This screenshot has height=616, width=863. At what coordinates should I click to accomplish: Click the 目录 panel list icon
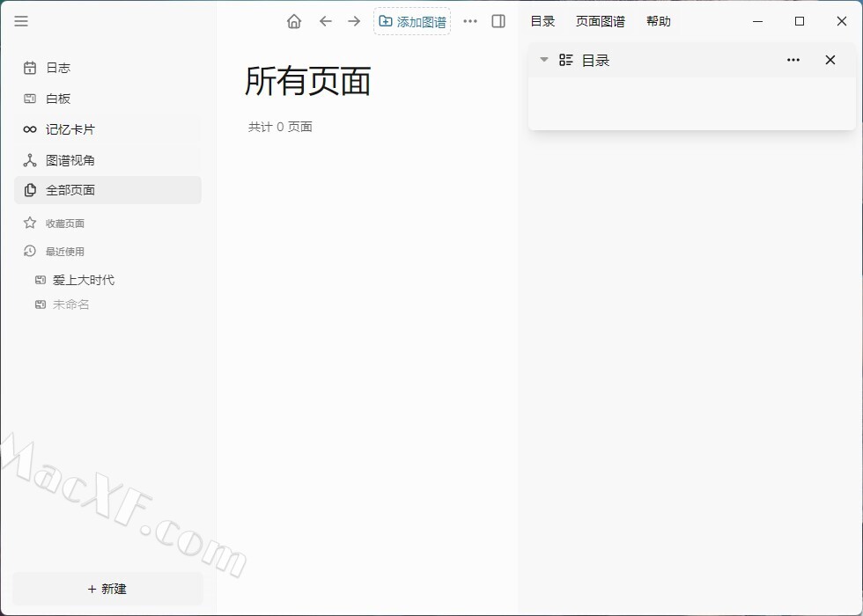(565, 60)
